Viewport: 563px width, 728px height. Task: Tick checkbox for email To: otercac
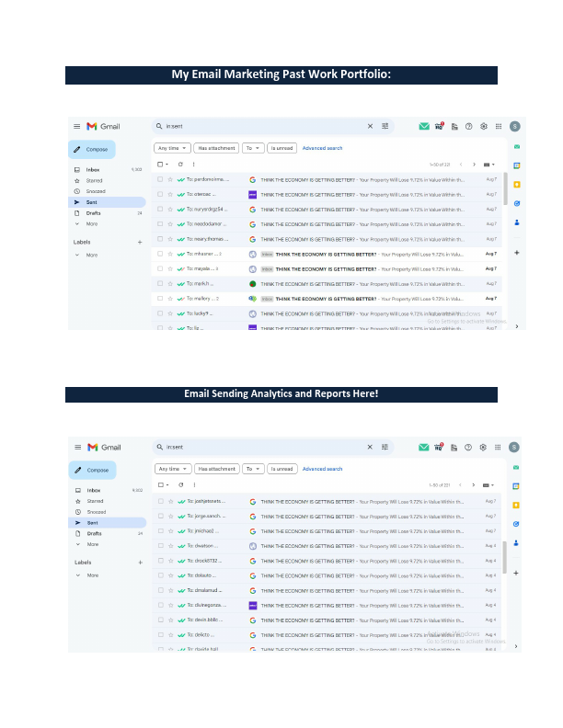tap(160, 194)
